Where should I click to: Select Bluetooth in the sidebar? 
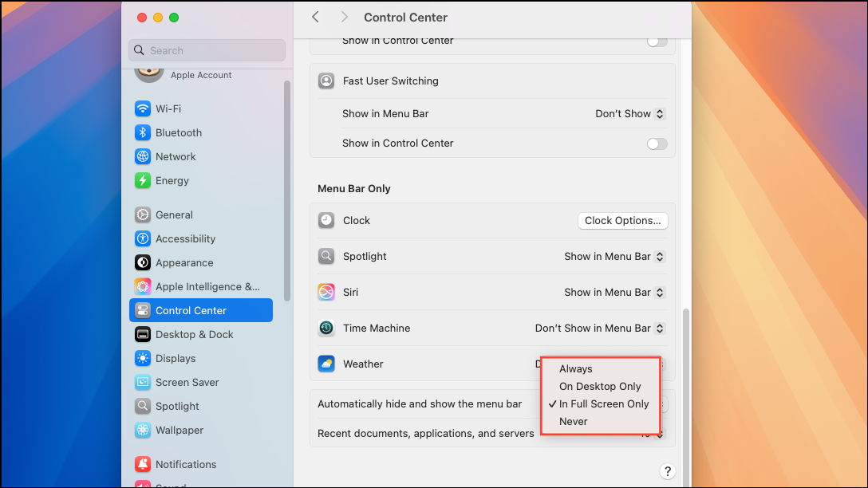point(177,132)
